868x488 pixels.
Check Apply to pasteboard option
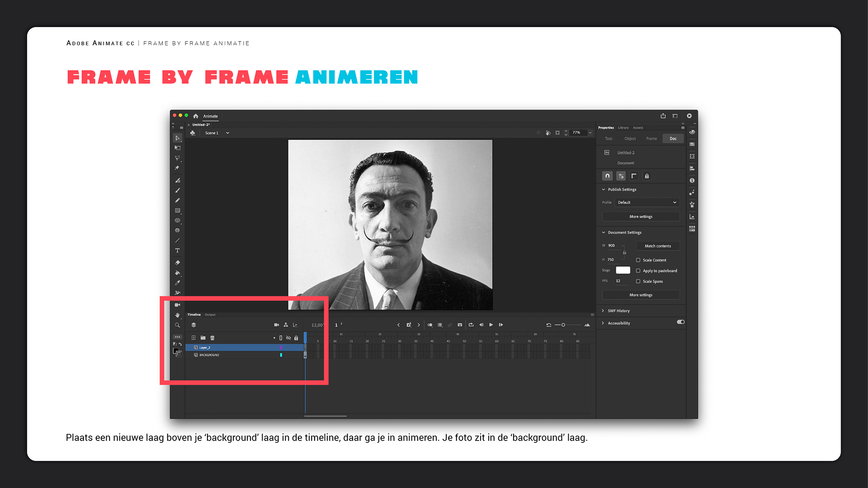(x=638, y=271)
